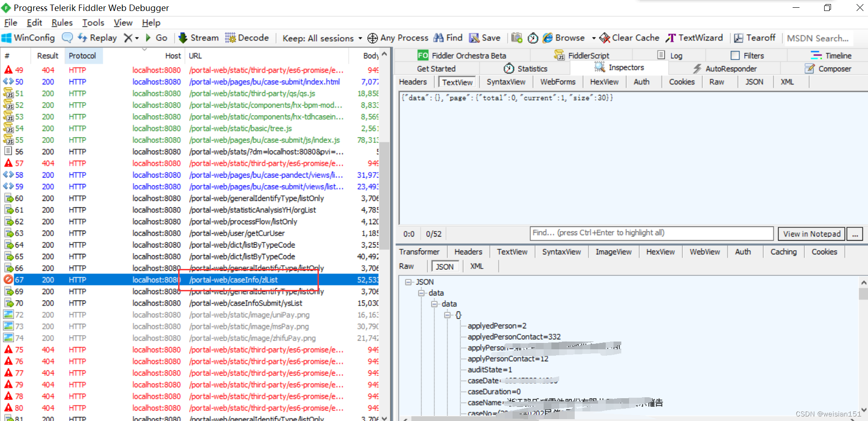Open the Statistics tab
The width and height of the screenshot is (868, 421).
click(525, 68)
